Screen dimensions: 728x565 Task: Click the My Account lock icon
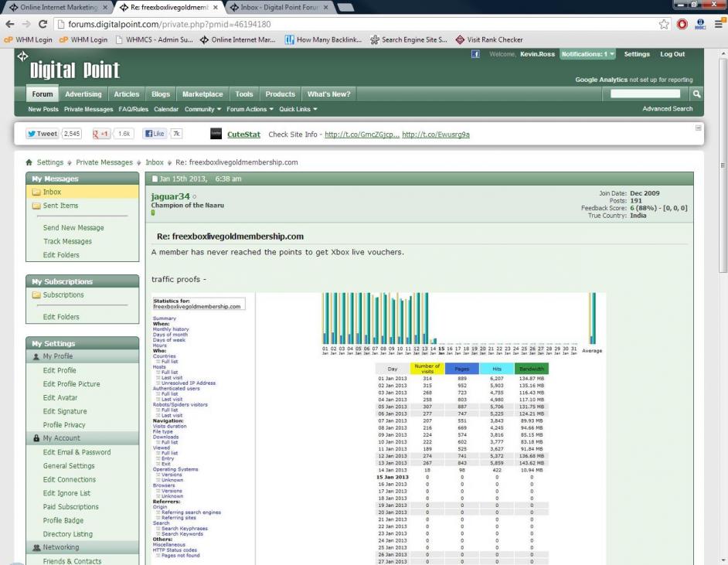tap(36, 438)
